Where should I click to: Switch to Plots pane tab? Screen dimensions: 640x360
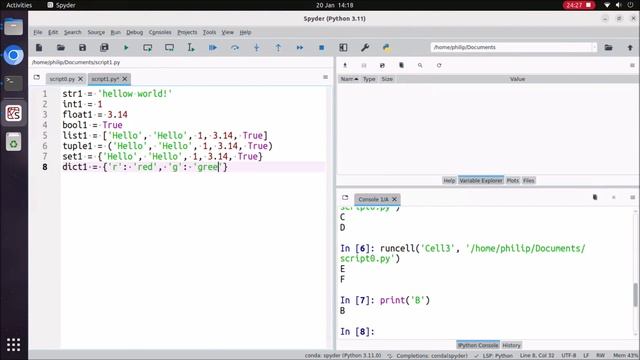(513, 180)
